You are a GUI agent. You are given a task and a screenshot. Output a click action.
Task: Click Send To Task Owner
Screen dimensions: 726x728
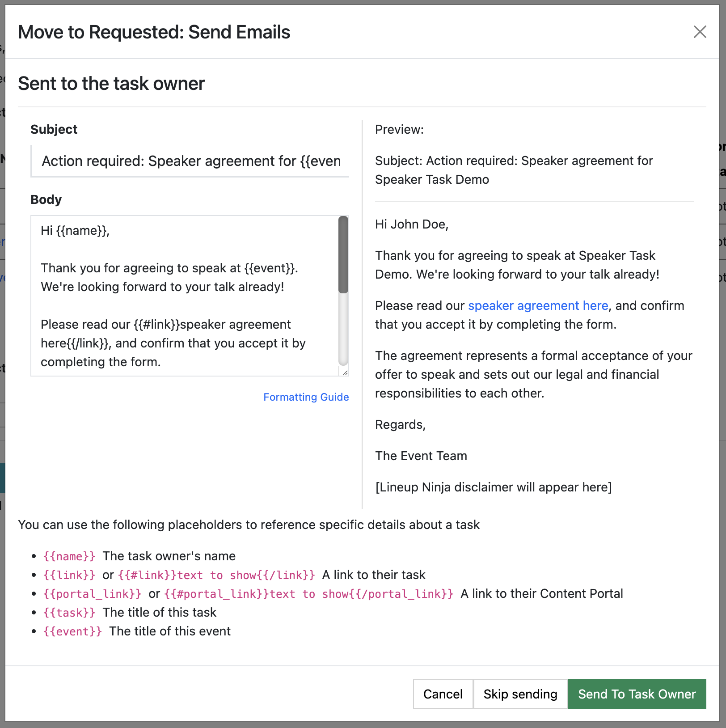click(x=637, y=694)
